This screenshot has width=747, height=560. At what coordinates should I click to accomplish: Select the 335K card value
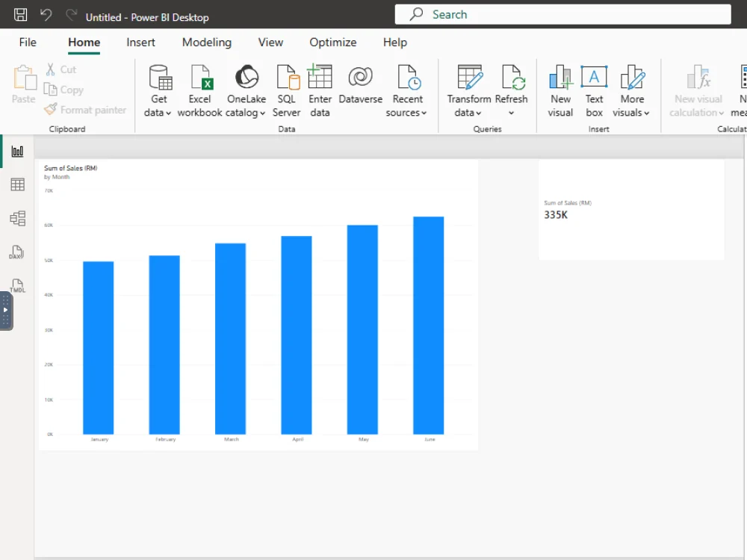556,215
